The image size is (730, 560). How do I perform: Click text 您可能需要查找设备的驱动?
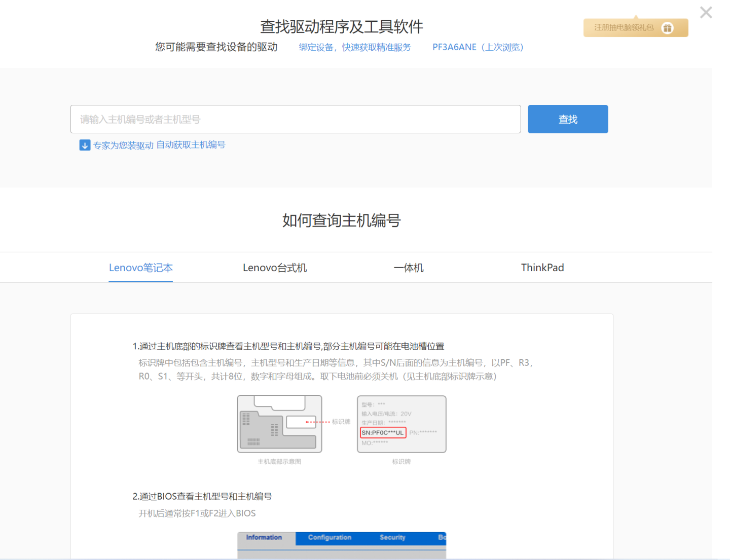coord(216,47)
